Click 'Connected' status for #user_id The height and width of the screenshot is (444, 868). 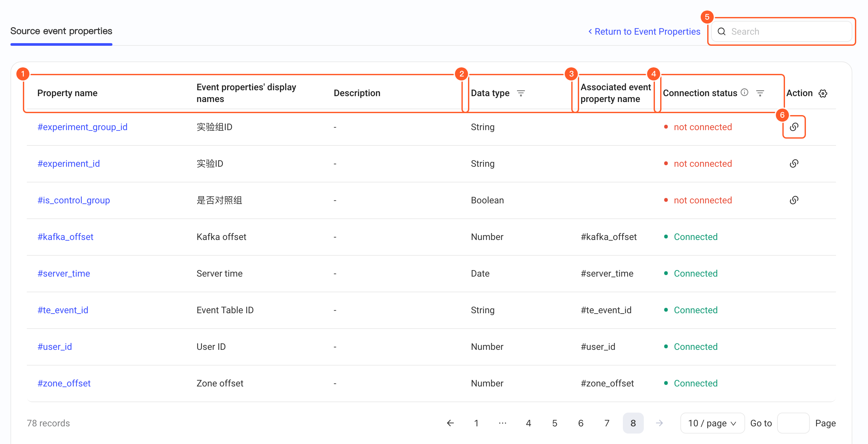(695, 347)
